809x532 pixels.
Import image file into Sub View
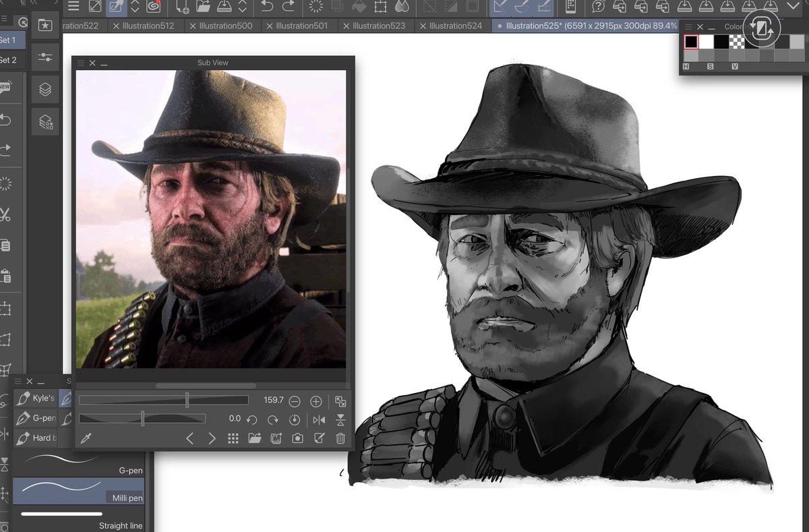254,438
